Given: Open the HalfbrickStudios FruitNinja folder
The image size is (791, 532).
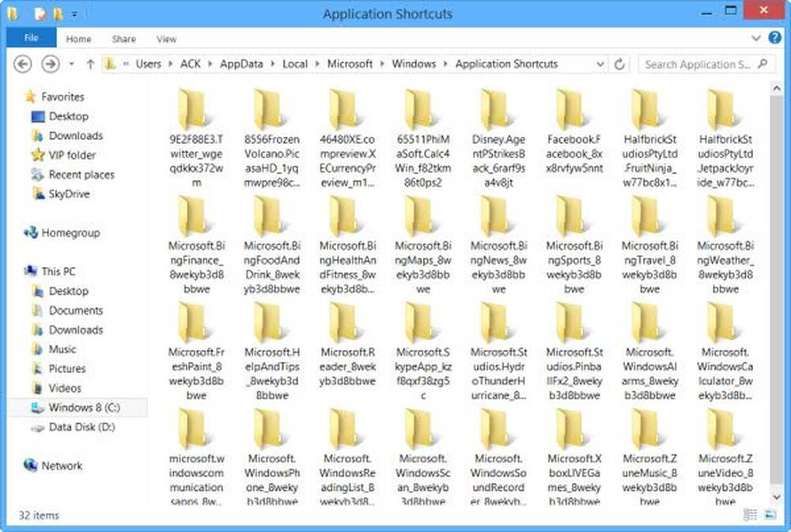Looking at the screenshot, I should click(649, 138).
